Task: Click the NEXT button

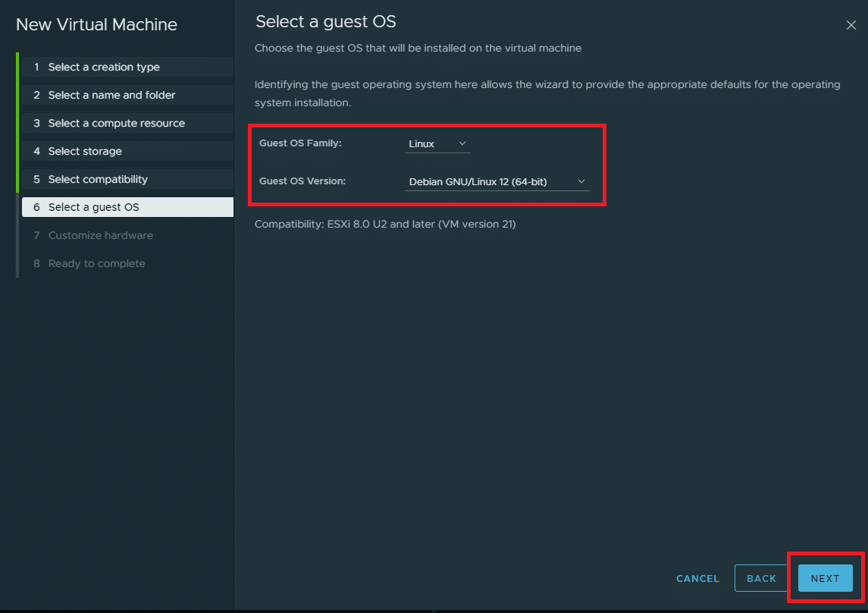Action: point(825,578)
